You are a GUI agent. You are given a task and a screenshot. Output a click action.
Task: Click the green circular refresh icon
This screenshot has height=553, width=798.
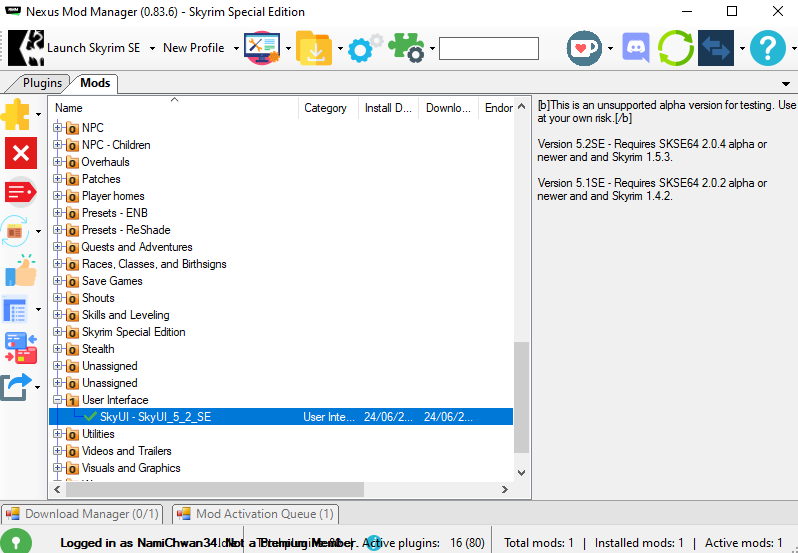coord(676,48)
